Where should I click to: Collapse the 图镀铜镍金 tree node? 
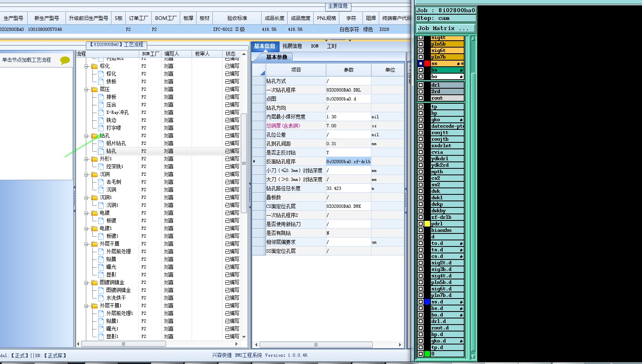tap(87, 283)
